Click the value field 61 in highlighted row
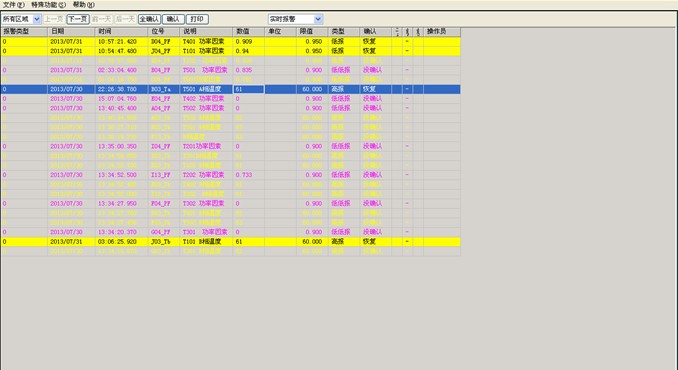 point(248,89)
